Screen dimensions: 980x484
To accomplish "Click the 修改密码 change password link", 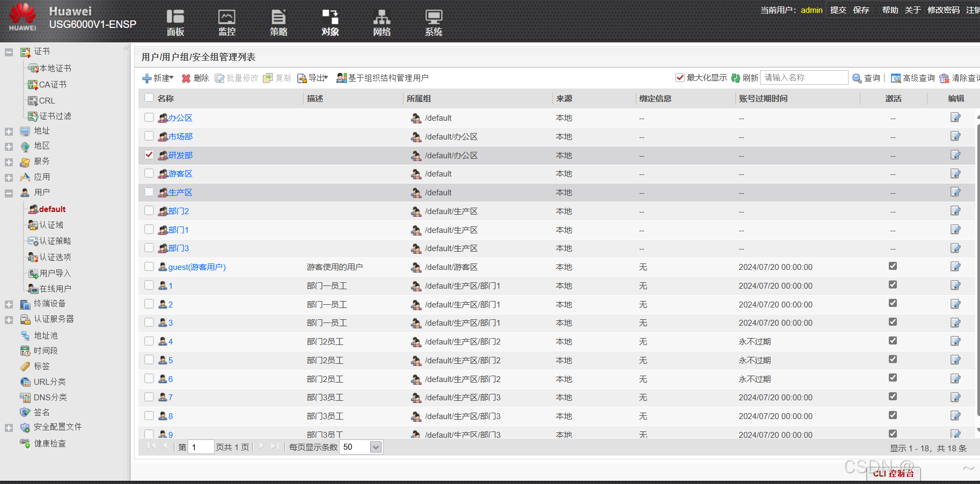I will coord(944,10).
